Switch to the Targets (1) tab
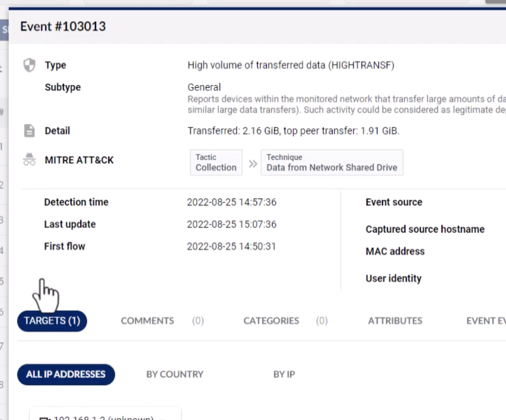 pos(52,321)
